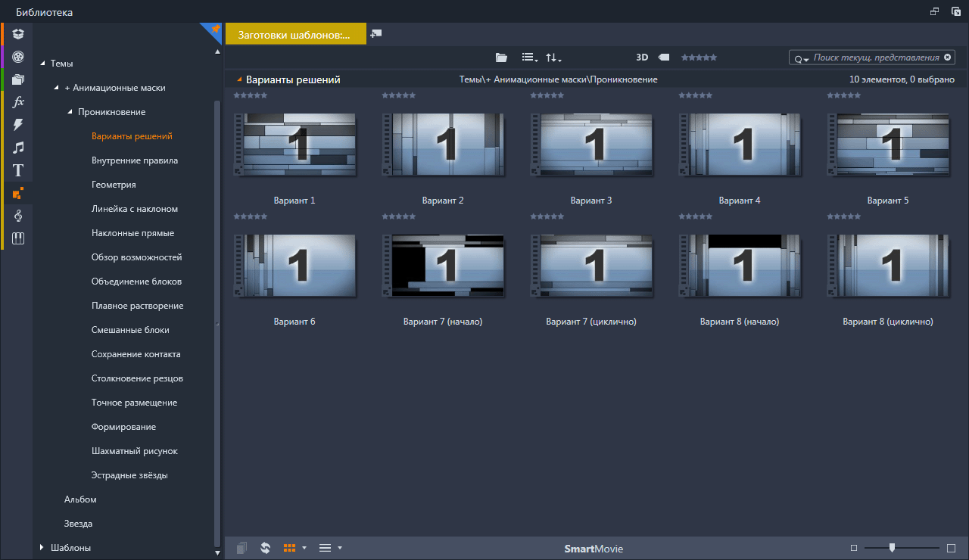The width and height of the screenshot is (969, 560).
Task: Rate Вариант 7 (начало) using its stars
Action: pos(399,217)
